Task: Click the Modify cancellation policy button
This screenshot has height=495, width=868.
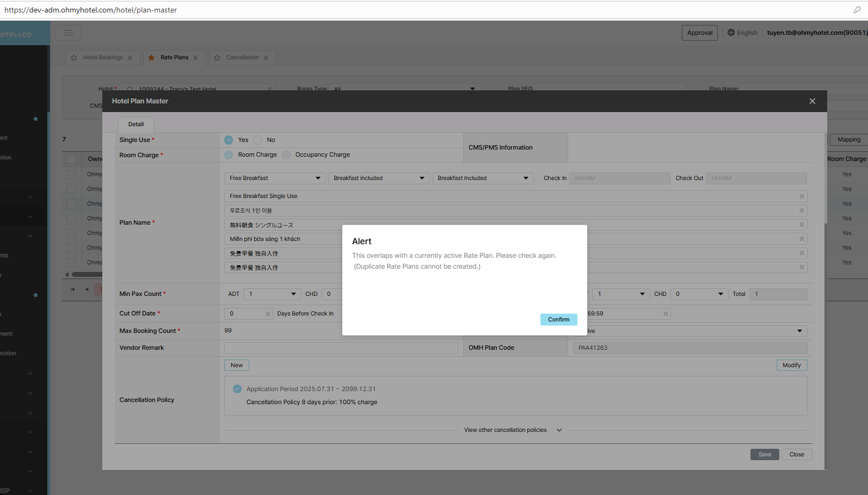Action: [x=791, y=366]
